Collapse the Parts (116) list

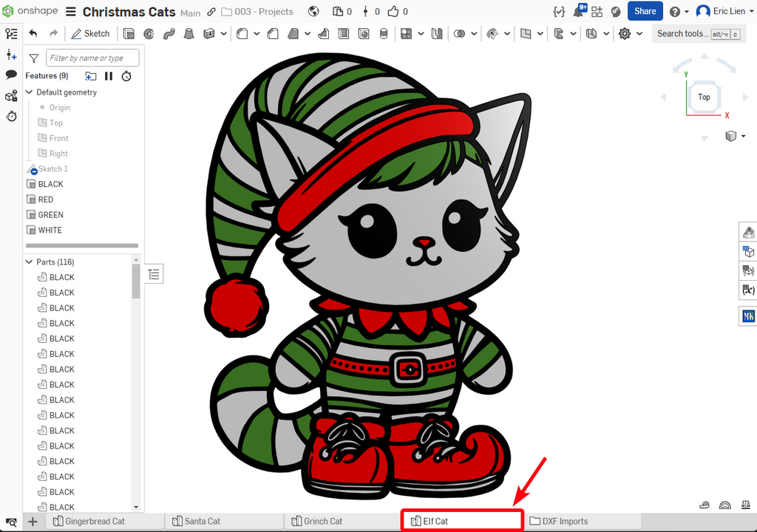(x=30, y=262)
